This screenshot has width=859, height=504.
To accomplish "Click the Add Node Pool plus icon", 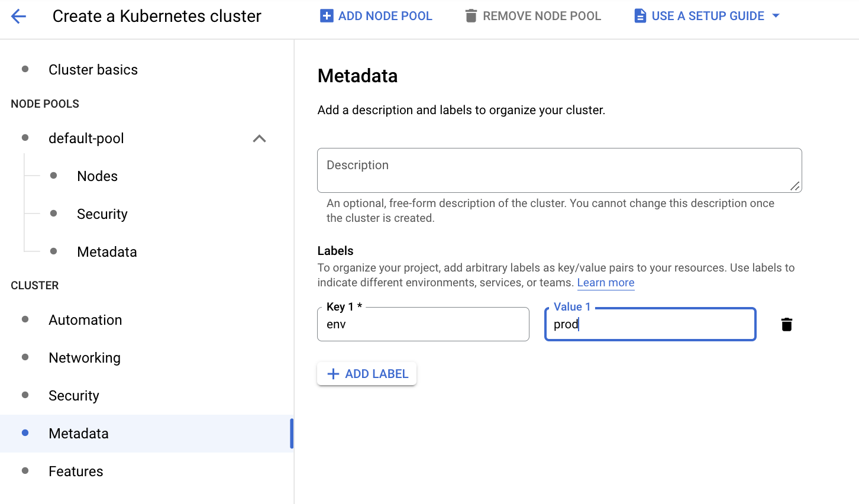I will (327, 16).
